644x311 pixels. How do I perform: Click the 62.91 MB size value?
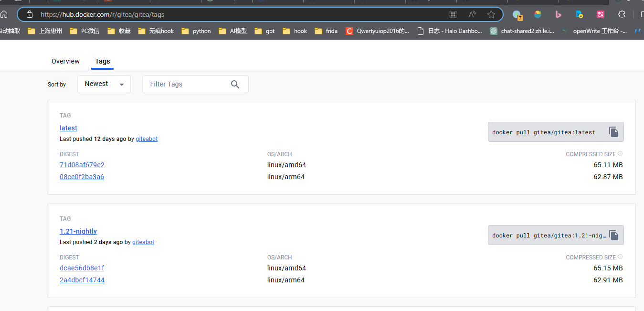point(608,280)
